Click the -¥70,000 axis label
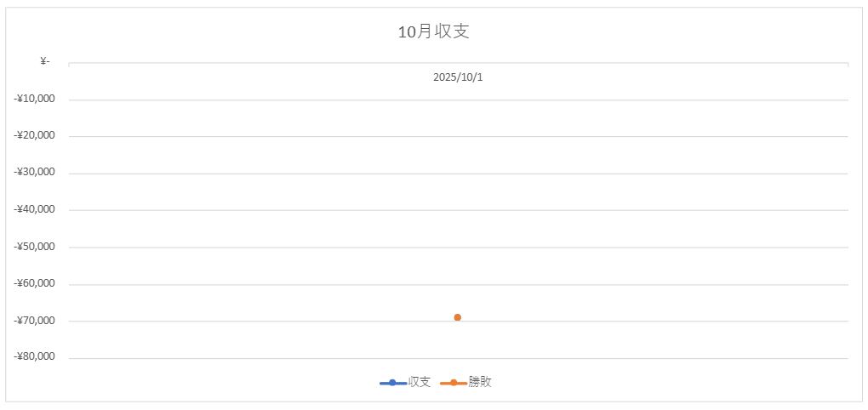868x410 pixels. pyautogui.click(x=35, y=321)
